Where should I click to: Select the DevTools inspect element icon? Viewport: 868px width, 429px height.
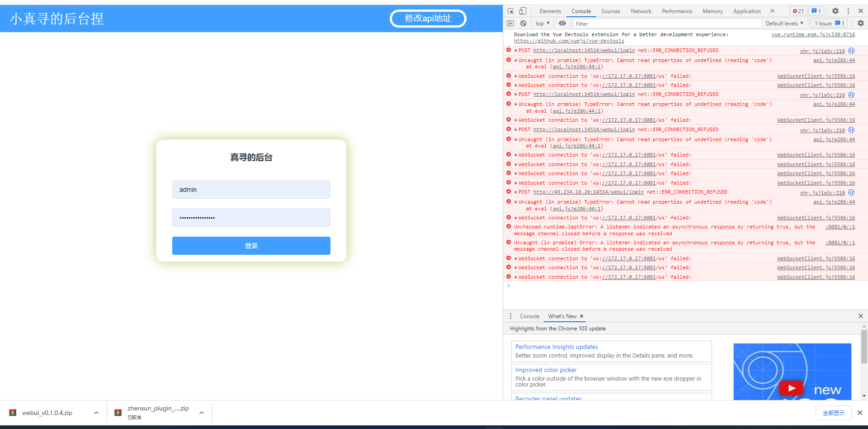(x=510, y=11)
